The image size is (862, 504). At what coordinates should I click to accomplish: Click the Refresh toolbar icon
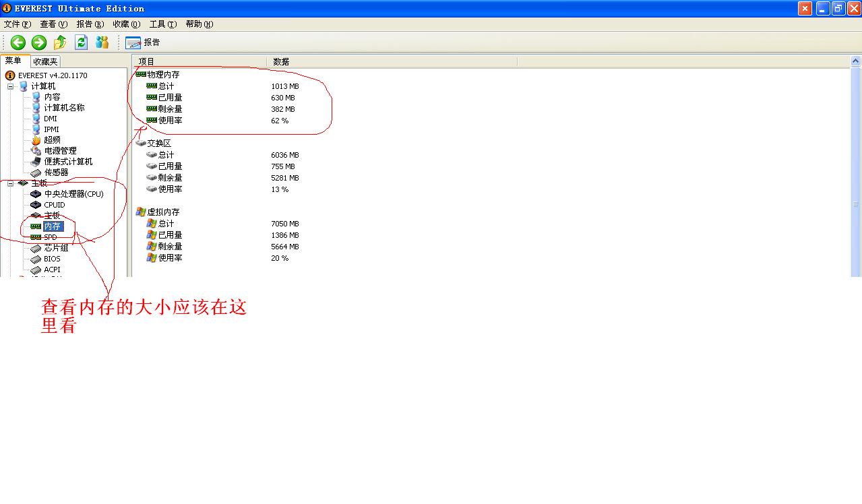pos(81,42)
